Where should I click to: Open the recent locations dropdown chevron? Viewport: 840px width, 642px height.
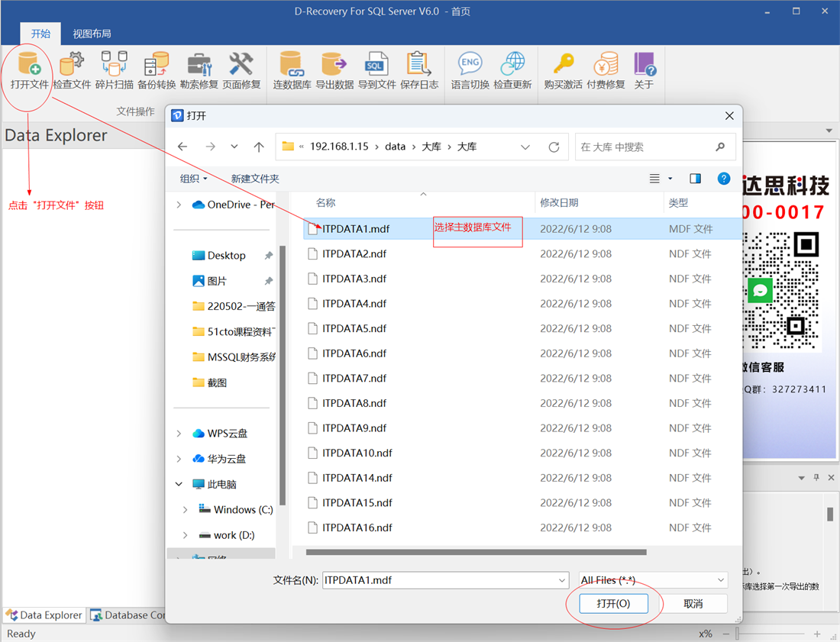[234, 147]
